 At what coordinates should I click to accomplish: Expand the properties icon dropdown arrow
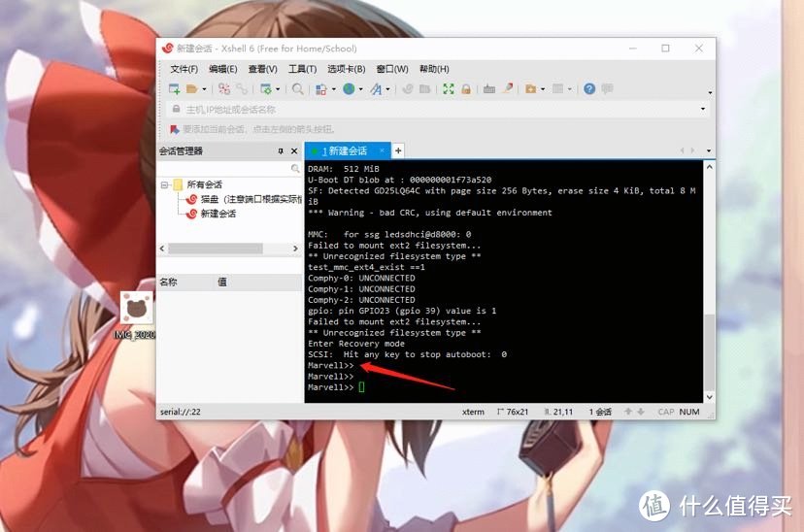[x=278, y=89]
